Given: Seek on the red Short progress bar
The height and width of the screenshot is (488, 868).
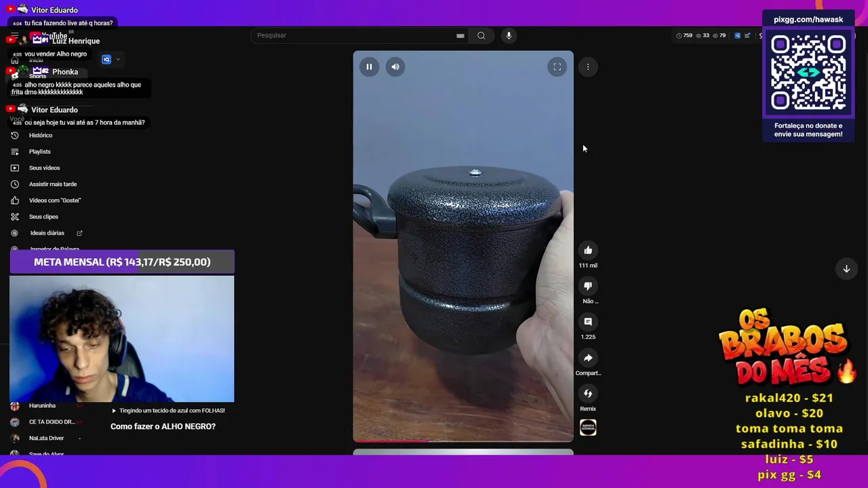Looking at the screenshot, I should (x=463, y=441).
